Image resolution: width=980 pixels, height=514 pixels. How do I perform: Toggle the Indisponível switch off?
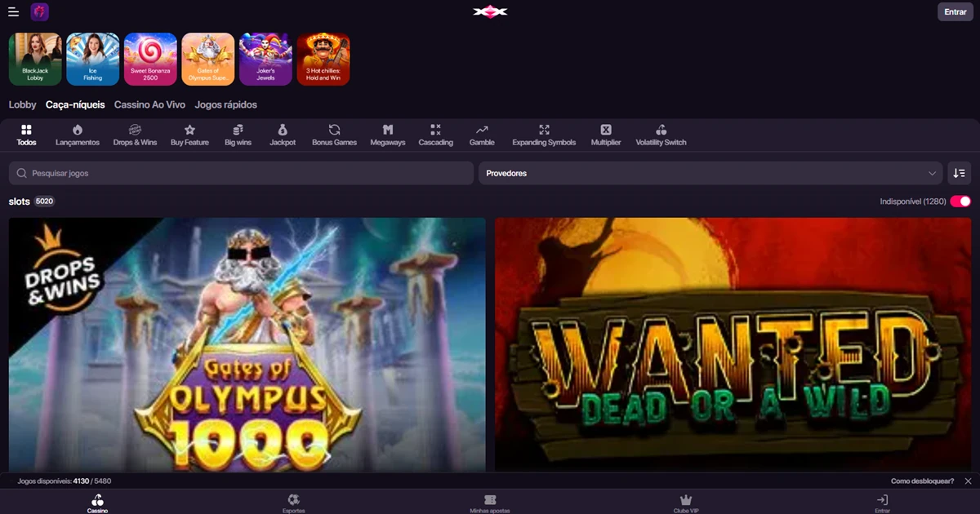[x=960, y=201]
